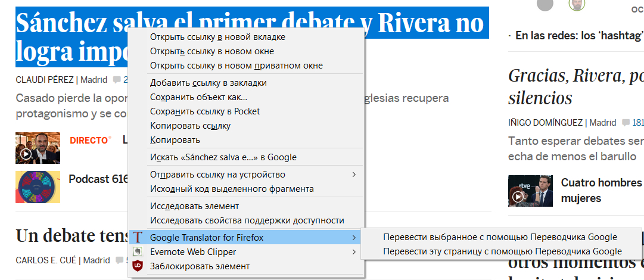Expand the Evernote Web Clipper submenu arrow
Screen dimensions: 644x280
(354, 251)
